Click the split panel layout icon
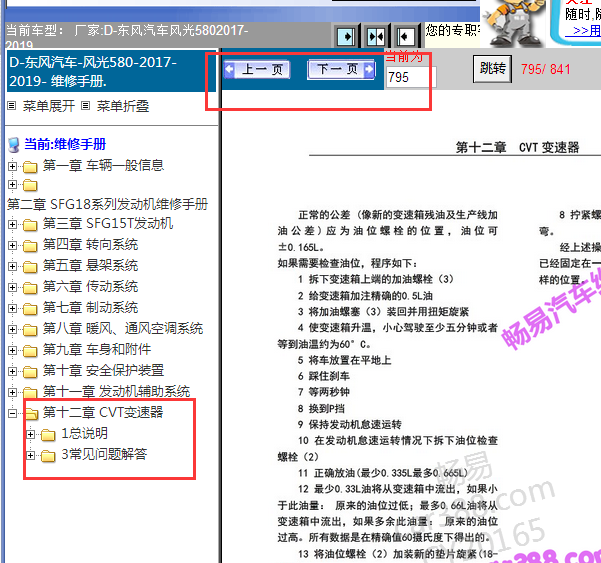Viewport: 601px width, 563px height. [376, 37]
